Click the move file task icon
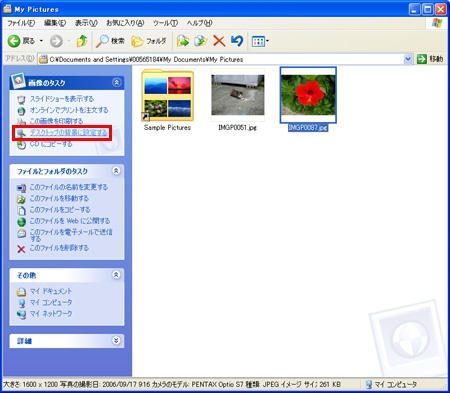Viewport: 450px width, 393px height. [21, 199]
